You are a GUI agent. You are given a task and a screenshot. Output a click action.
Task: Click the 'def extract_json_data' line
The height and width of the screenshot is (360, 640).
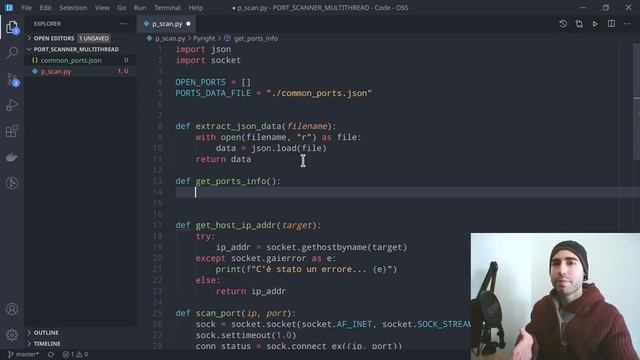click(256, 127)
